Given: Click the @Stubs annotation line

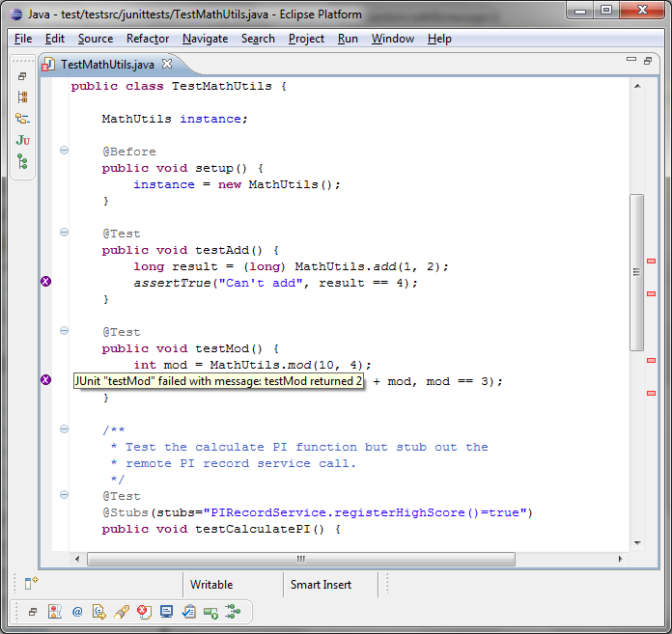Looking at the screenshot, I should coord(317,512).
